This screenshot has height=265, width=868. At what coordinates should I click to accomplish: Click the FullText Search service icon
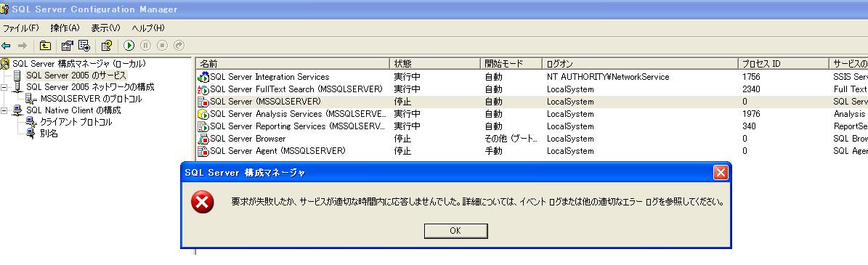[203, 89]
